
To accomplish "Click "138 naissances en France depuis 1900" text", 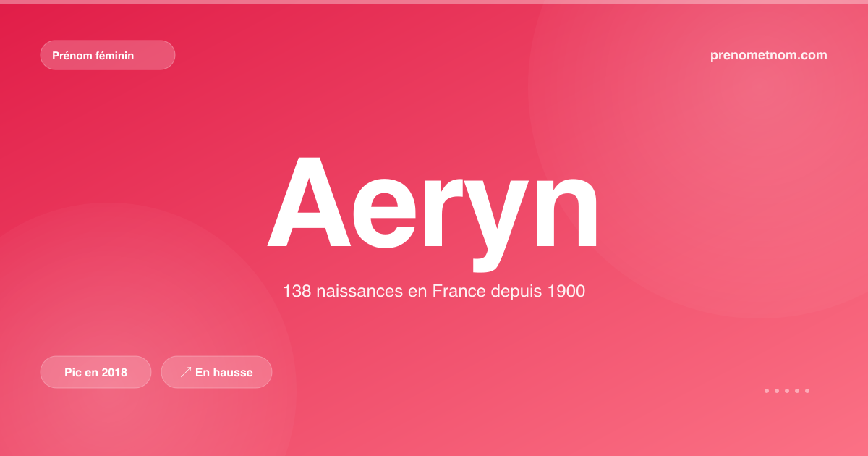I will click(x=434, y=292).
